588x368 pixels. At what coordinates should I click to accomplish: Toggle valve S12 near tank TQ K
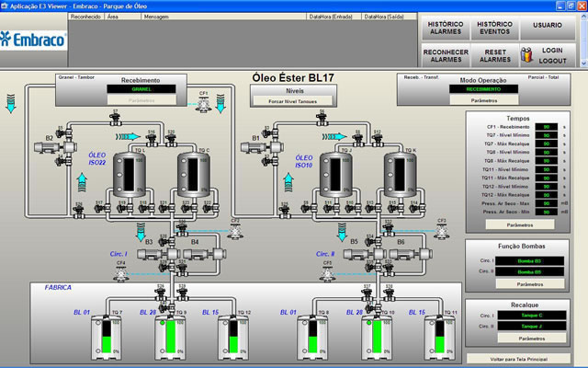point(378,140)
